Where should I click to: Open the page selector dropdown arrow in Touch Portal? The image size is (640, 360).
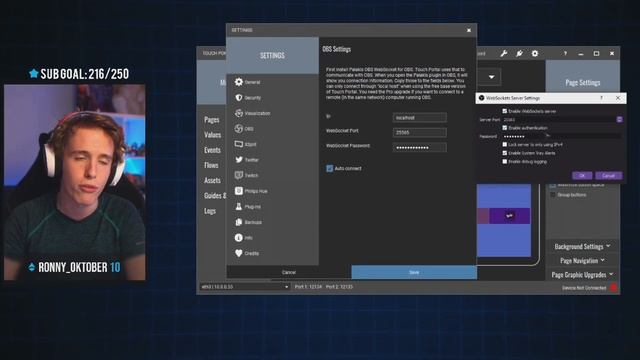pos(491,77)
